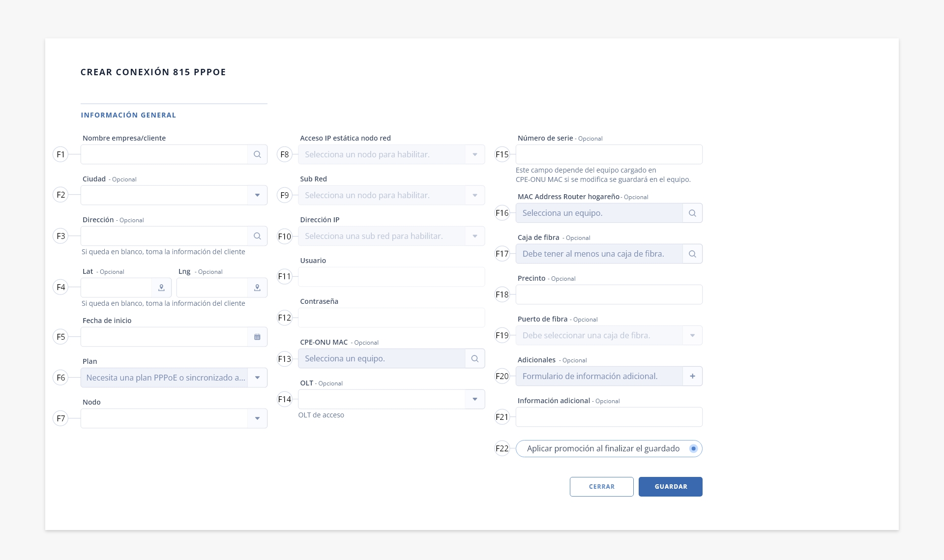Click search icon in Dirección field
This screenshot has height=560, width=944.
point(257,236)
